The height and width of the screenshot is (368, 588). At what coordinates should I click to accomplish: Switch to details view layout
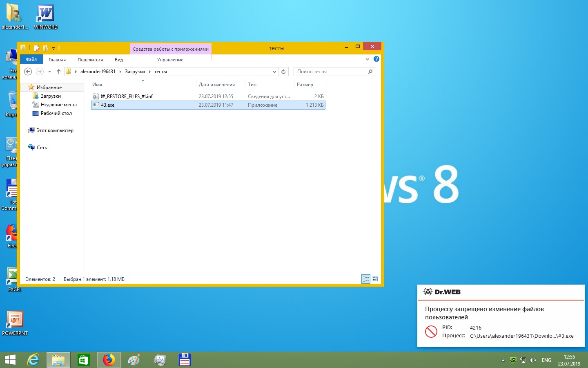(x=366, y=279)
